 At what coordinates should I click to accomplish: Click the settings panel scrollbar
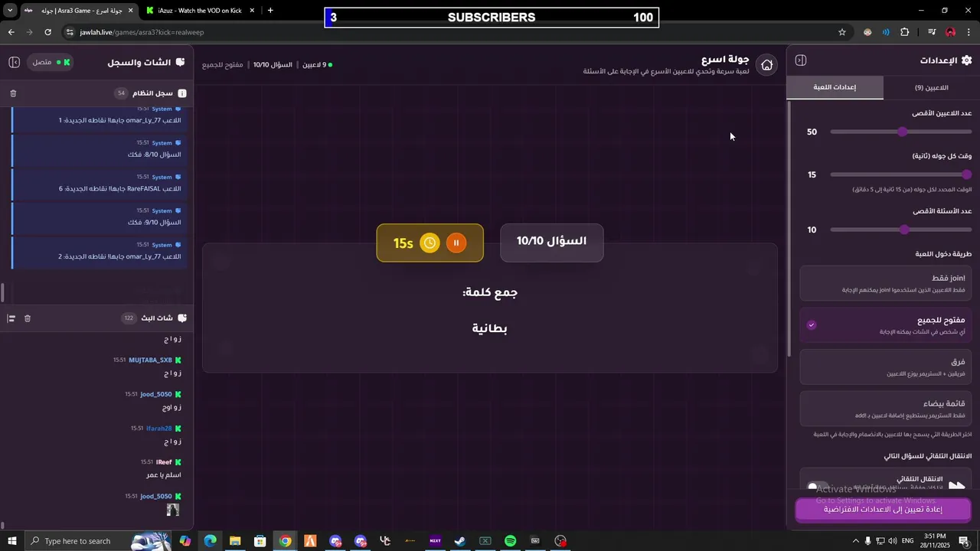tap(789, 228)
